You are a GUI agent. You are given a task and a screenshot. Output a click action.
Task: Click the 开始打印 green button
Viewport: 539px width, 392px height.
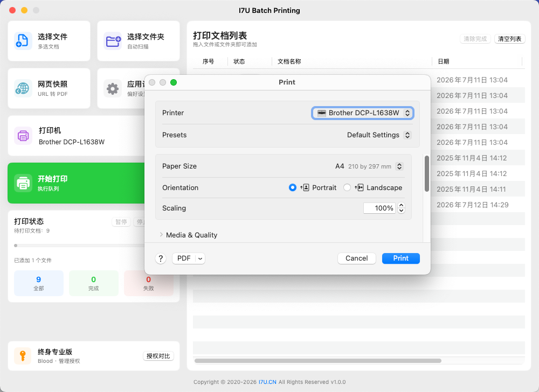[77, 183]
